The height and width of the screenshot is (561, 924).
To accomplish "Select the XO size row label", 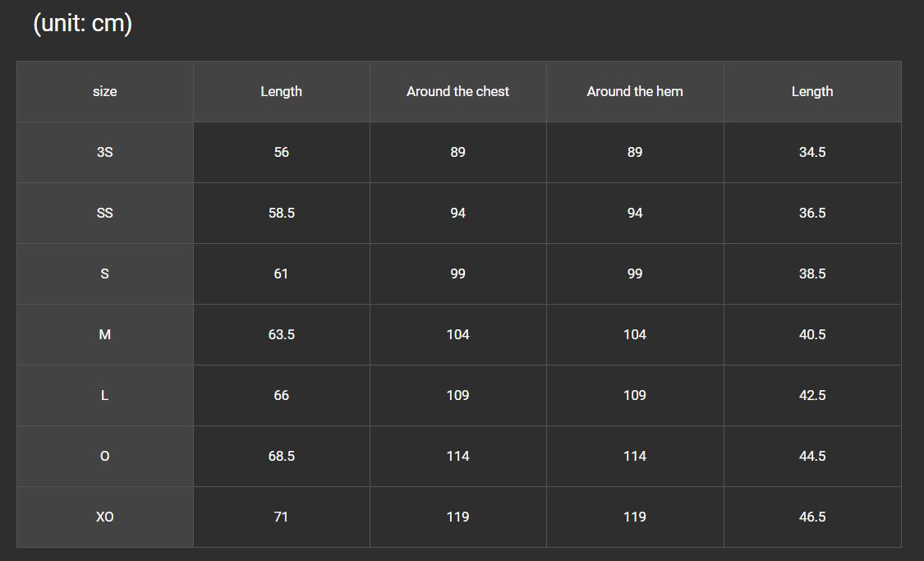I will point(105,517).
